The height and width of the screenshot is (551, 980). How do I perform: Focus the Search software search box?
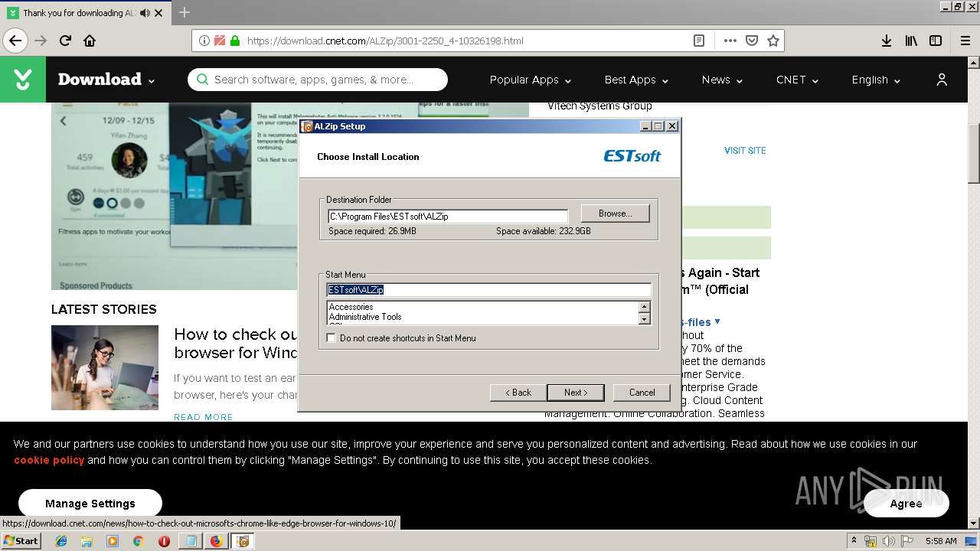click(x=318, y=80)
